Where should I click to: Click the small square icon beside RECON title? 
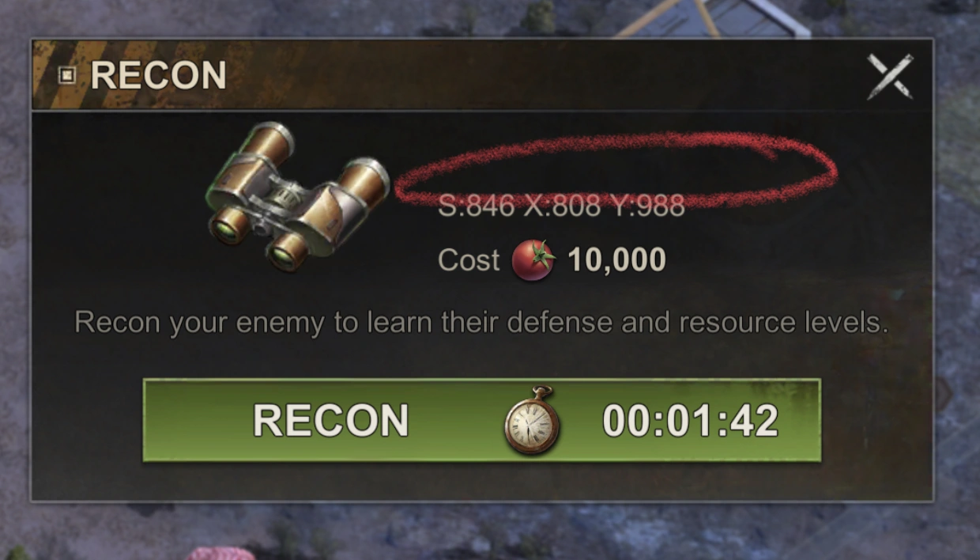(68, 76)
